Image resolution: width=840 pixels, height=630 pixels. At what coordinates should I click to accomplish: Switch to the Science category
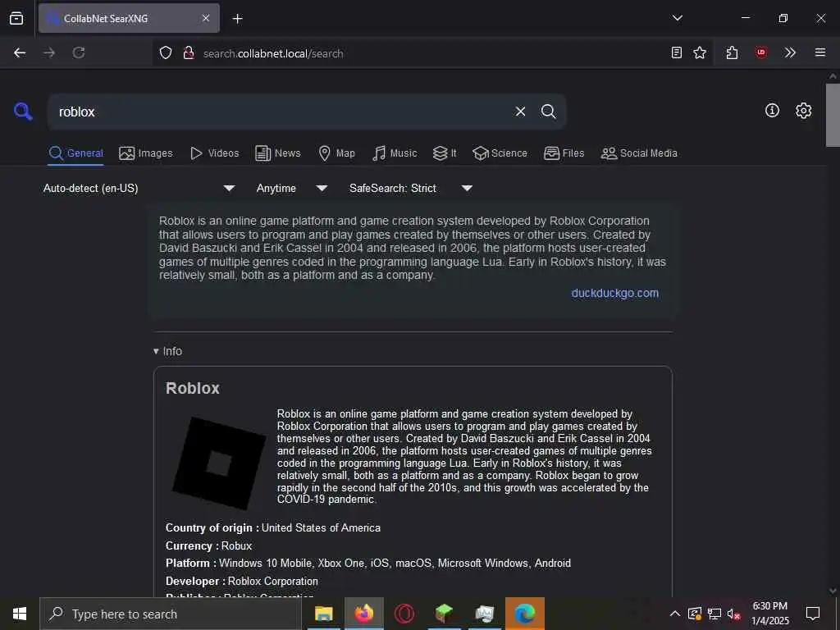coord(500,153)
